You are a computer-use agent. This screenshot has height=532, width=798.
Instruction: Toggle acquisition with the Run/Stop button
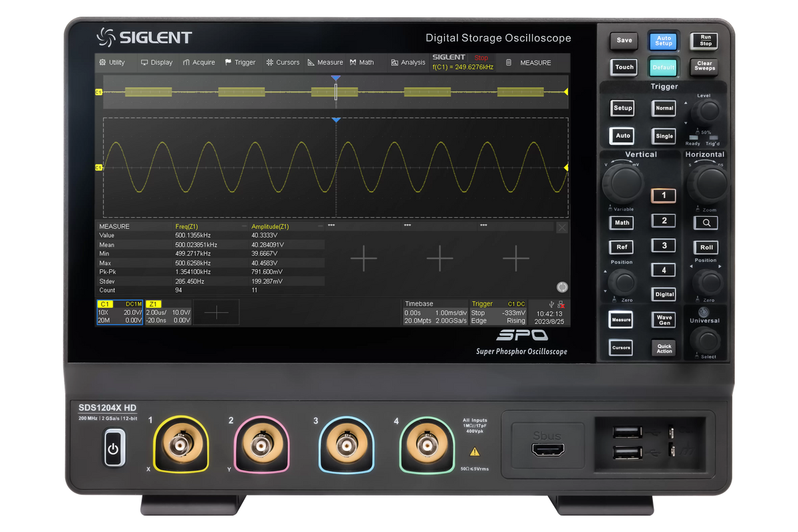click(x=704, y=40)
